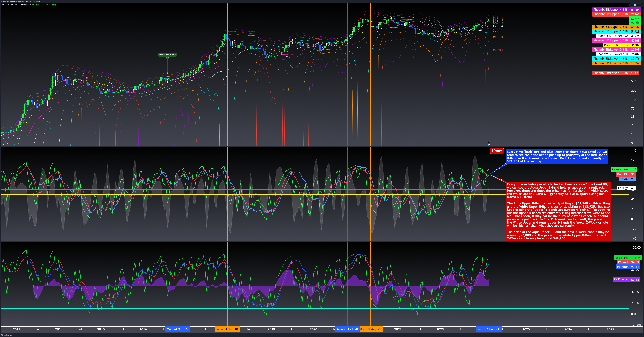Click the white ⇑73.4⇓42.3 band value
The width and height of the screenshot is (644, 337).
tap(498, 26)
